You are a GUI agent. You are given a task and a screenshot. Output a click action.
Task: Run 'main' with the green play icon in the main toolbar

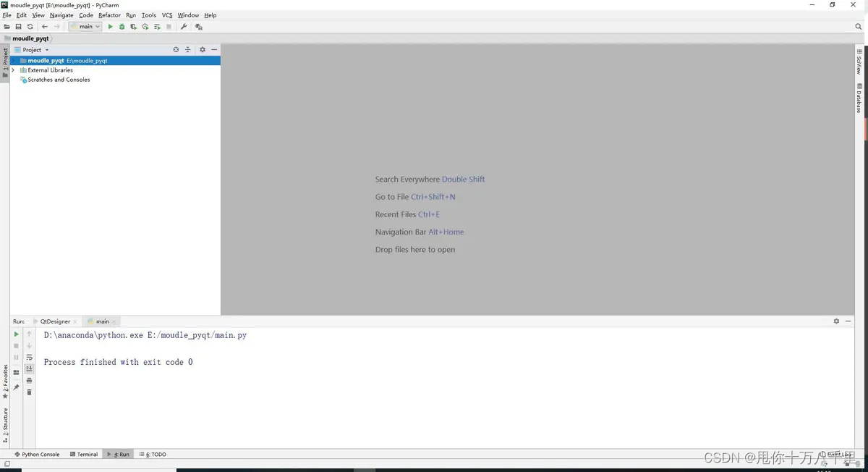(111, 27)
